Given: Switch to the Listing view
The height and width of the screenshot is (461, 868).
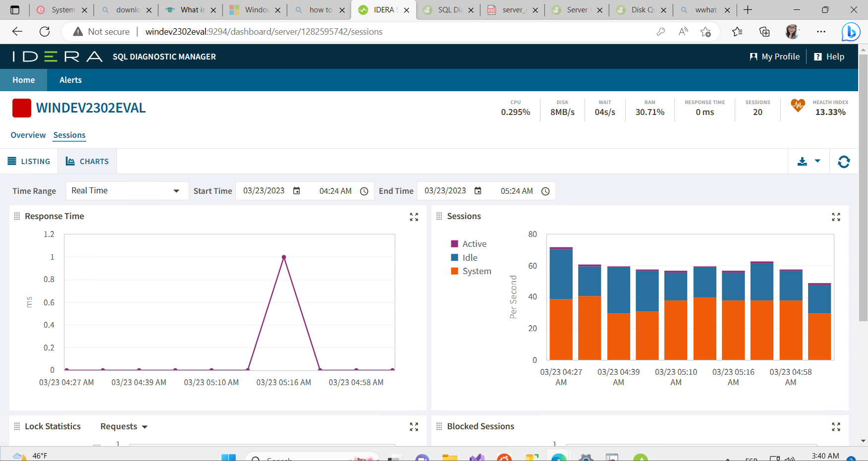Looking at the screenshot, I should pyautogui.click(x=29, y=162).
